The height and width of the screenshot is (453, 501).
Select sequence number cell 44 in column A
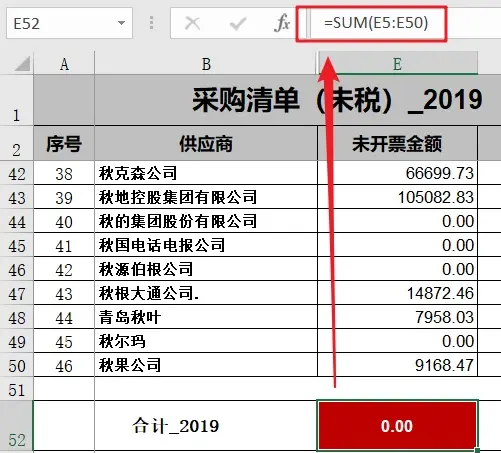[x=64, y=317]
